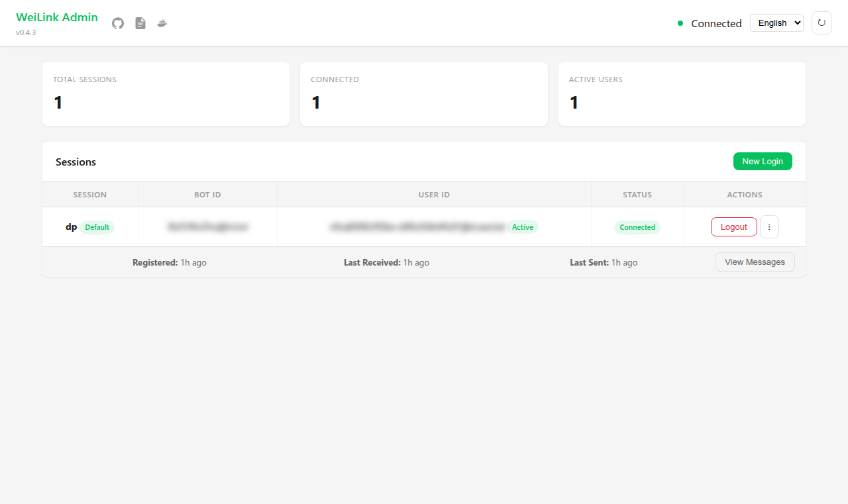Click the Active badge in User ID
848x504 pixels.
pyautogui.click(x=523, y=227)
